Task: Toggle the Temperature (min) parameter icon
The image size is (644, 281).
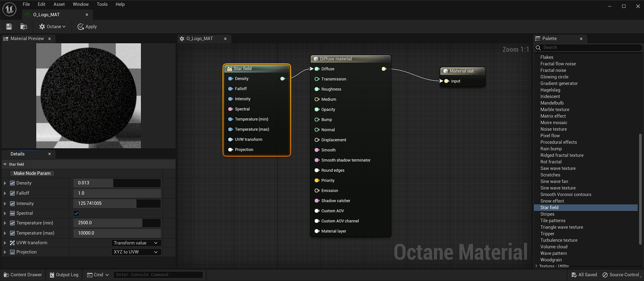Action: click(x=12, y=223)
